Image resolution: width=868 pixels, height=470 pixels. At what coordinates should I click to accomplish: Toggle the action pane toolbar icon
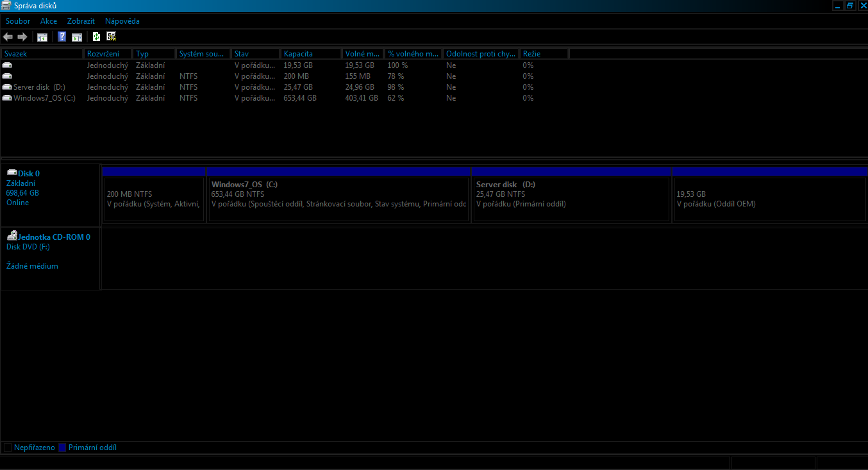tap(77, 37)
